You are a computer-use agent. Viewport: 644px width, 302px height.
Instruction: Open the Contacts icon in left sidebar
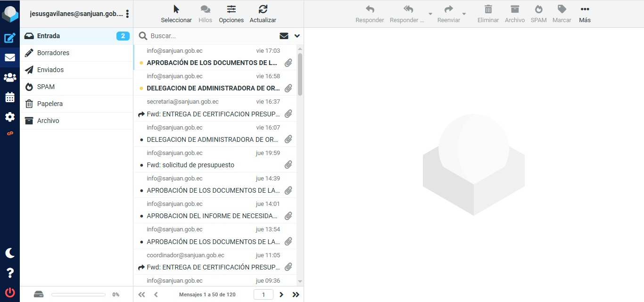pyautogui.click(x=10, y=77)
